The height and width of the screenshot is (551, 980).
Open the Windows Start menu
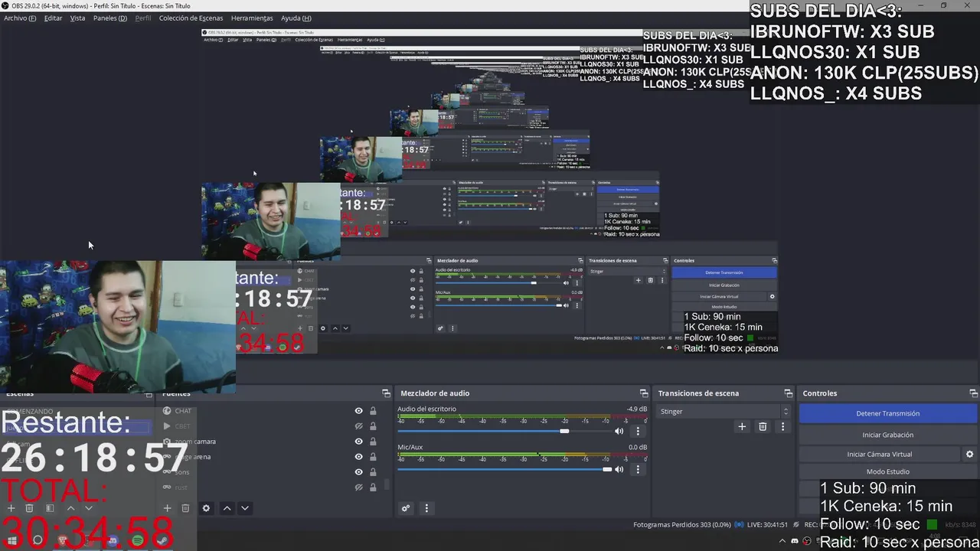coord(12,540)
